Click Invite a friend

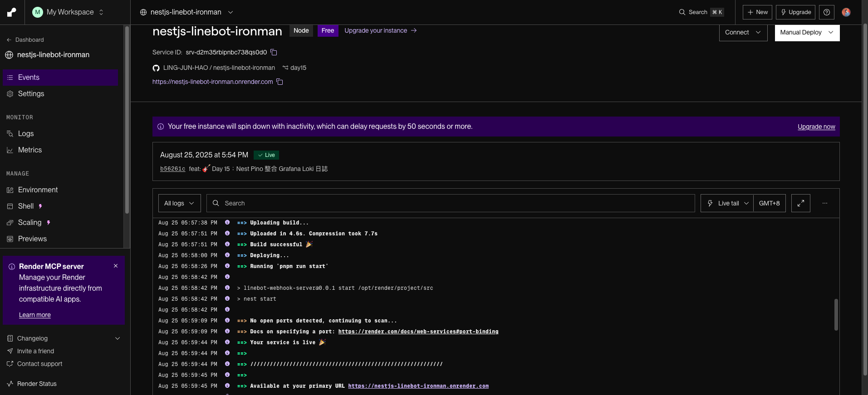pos(35,351)
